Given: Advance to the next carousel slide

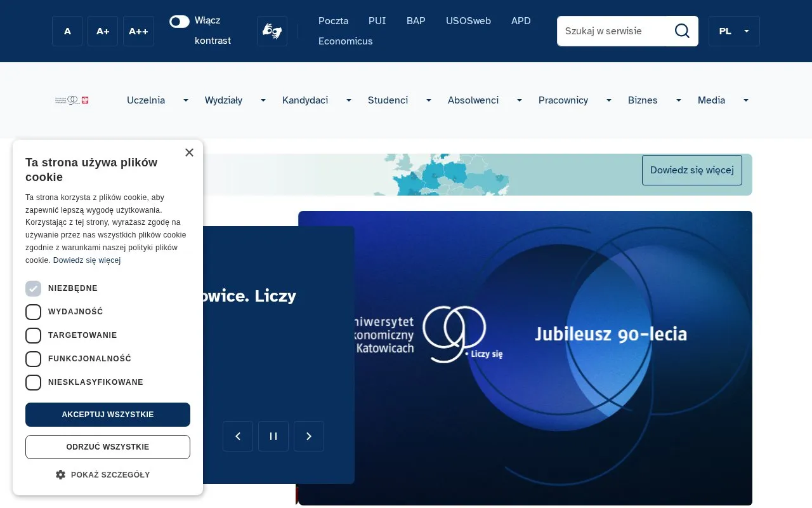Looking at the screenshot, I should tap(309, 436).
